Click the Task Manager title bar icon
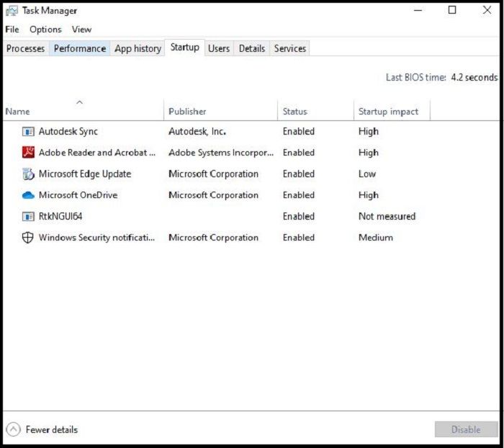This screenshot has width=504, height=448. coord(12,11)
